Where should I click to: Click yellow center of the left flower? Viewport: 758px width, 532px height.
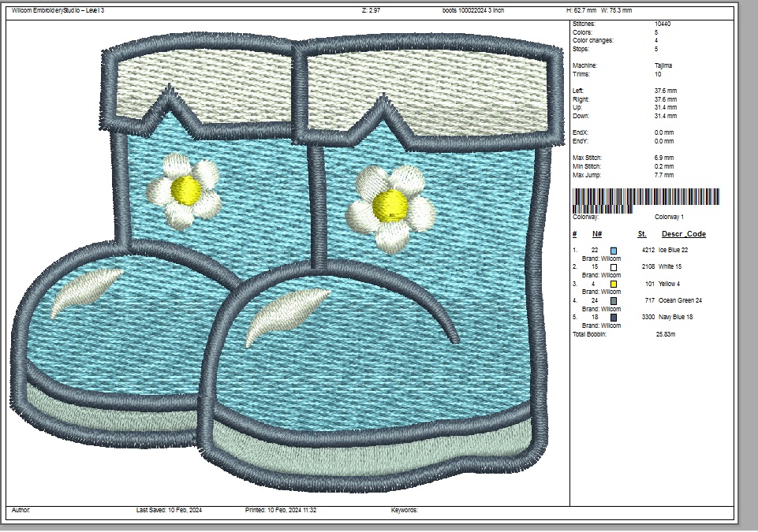(186, 188)
